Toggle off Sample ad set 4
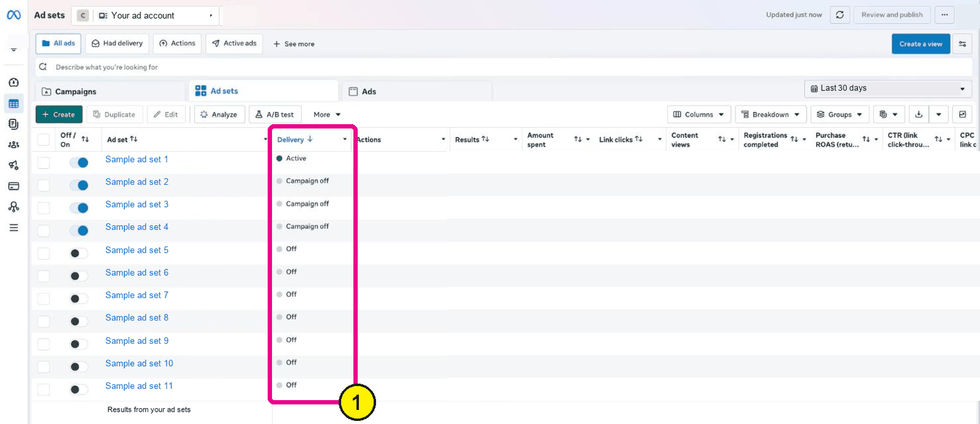 (x=79, y=231)
